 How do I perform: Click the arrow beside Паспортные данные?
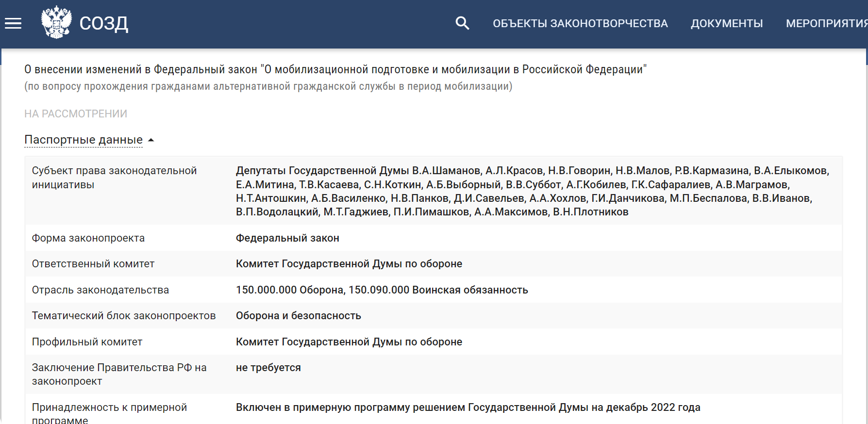pos(151,140)
